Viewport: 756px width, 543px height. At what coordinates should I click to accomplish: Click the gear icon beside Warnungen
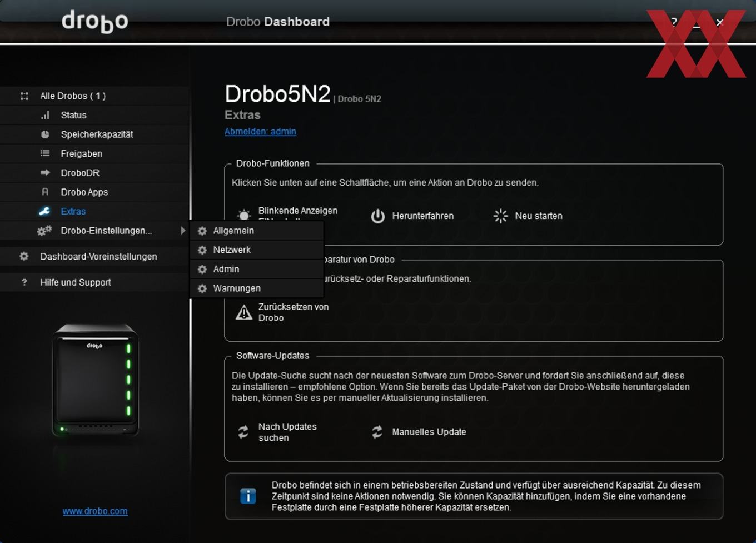point(202,288)
